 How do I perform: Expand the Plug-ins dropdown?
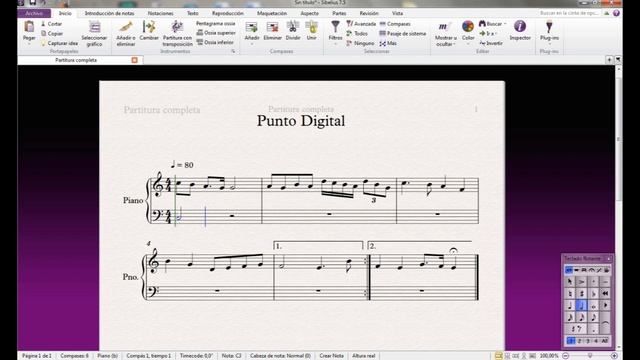coord(549,32)
